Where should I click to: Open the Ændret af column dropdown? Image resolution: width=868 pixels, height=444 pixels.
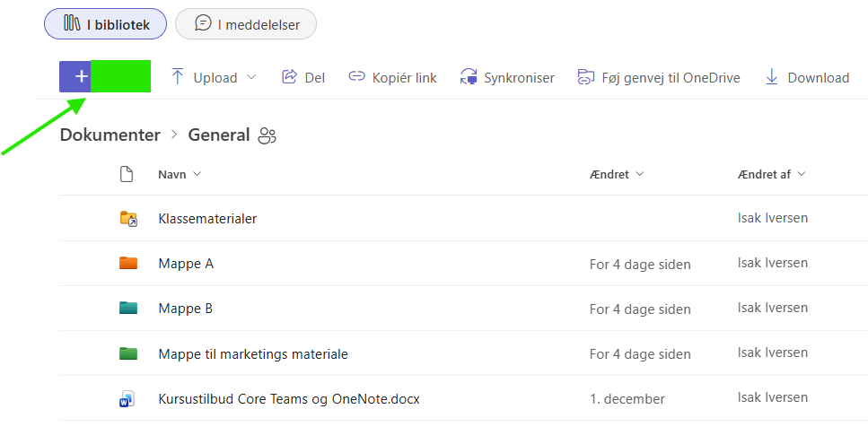(802, 174)
